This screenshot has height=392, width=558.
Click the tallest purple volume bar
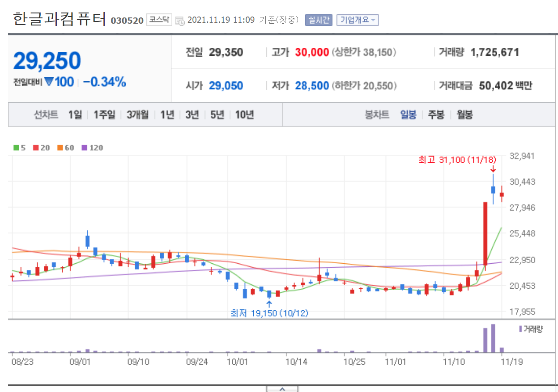[x=493, y=338]
